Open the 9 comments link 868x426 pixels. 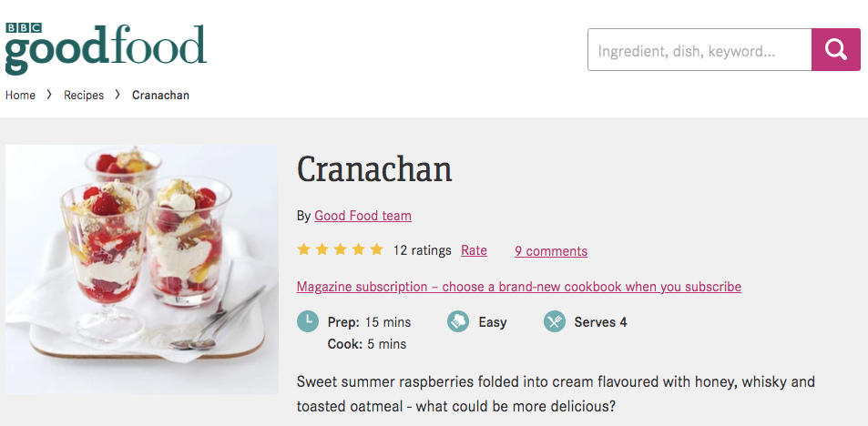point(550,251)
